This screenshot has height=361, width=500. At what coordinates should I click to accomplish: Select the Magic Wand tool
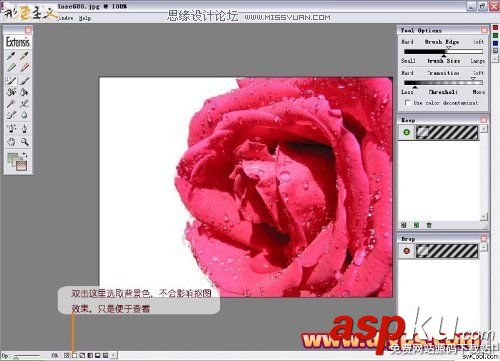tap(11, 104)
